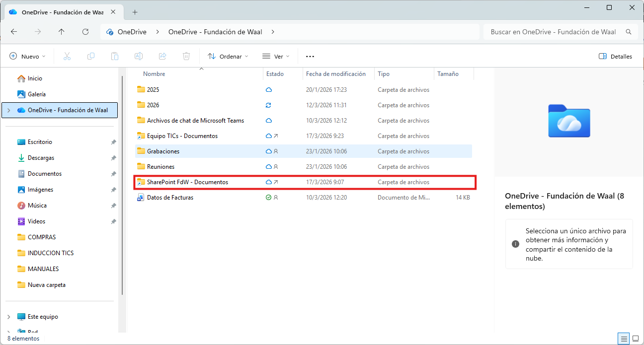The height and width of the screenshot is (345, 644).
Task: Click in the Buscar en OneDrive search field
Action: pos(554,32)
